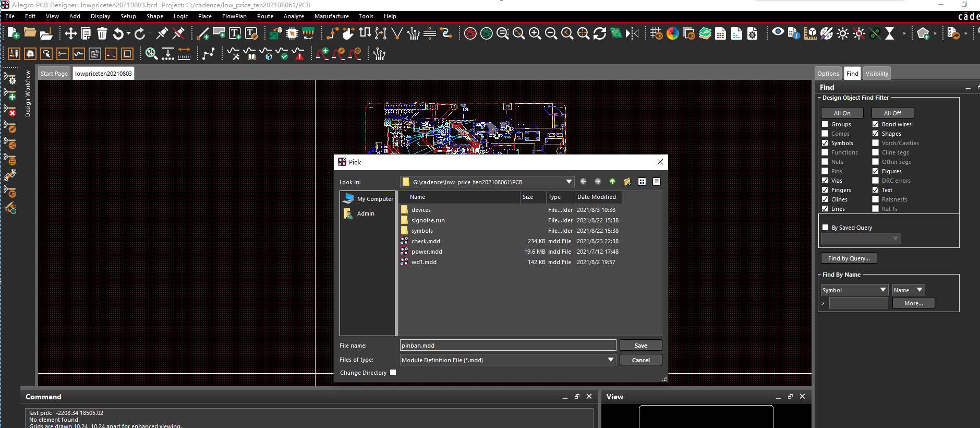Open the Manufacture menu

[x=331, y=16]
